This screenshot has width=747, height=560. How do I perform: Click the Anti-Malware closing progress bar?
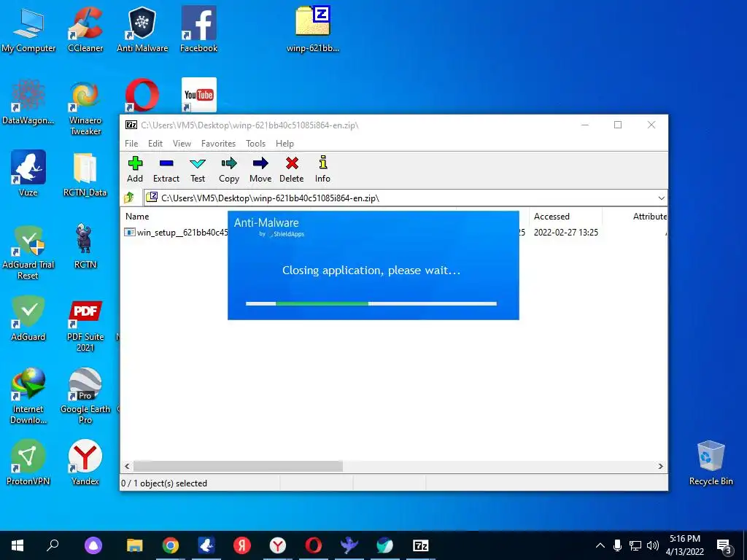click(x=371, y=303)
